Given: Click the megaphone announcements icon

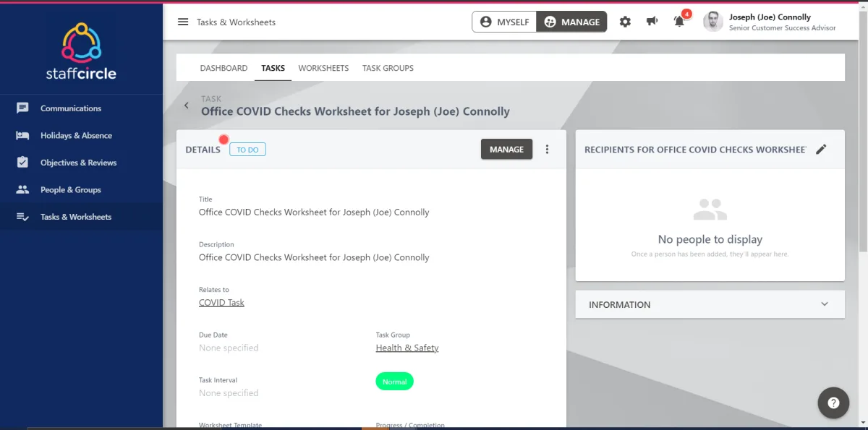Looking at the screenshot, I should (x=652, y=22).
